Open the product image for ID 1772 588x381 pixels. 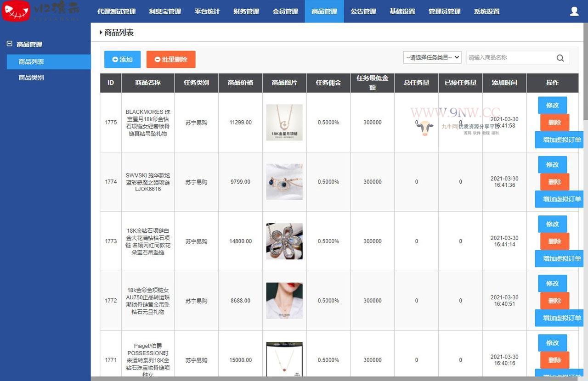[284, 301]
